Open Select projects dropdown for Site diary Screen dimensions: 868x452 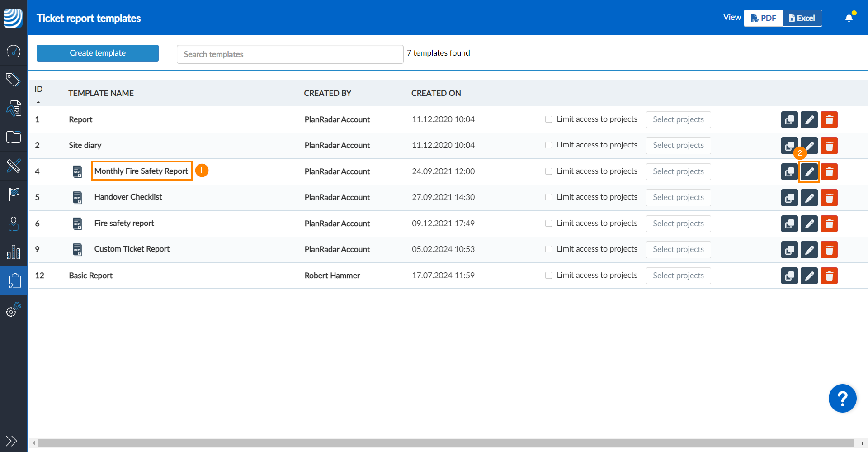pos(678,146)
